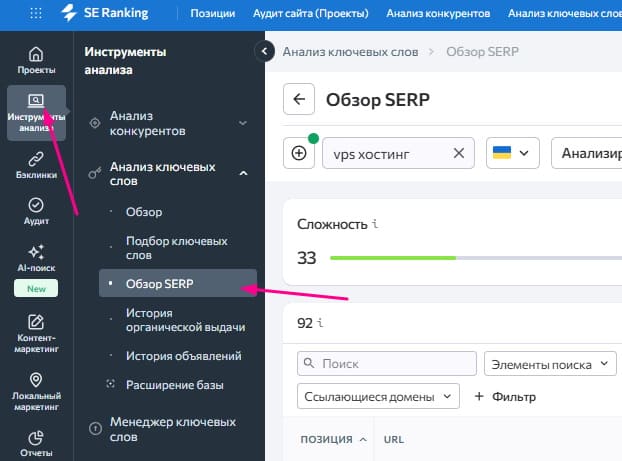622x461 pixels.
Task: Click the difficulty progress bar
Action: (476, 258)
